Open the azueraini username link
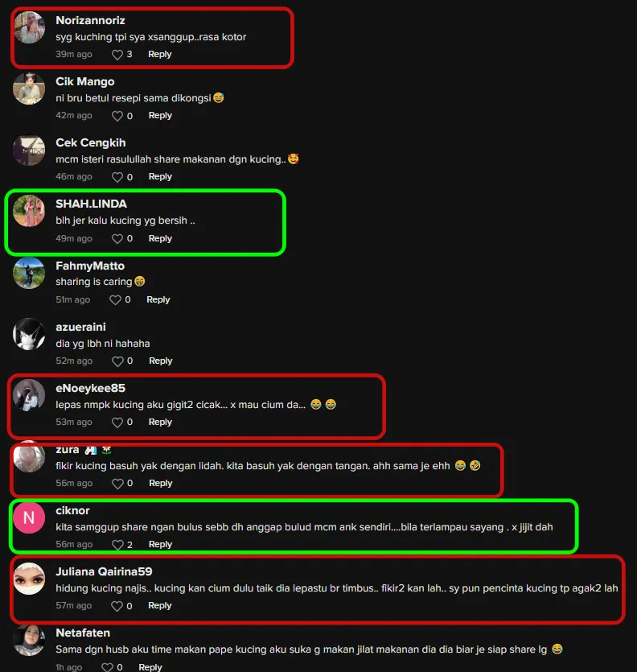The image size is (637, 672). coord(80,327)
